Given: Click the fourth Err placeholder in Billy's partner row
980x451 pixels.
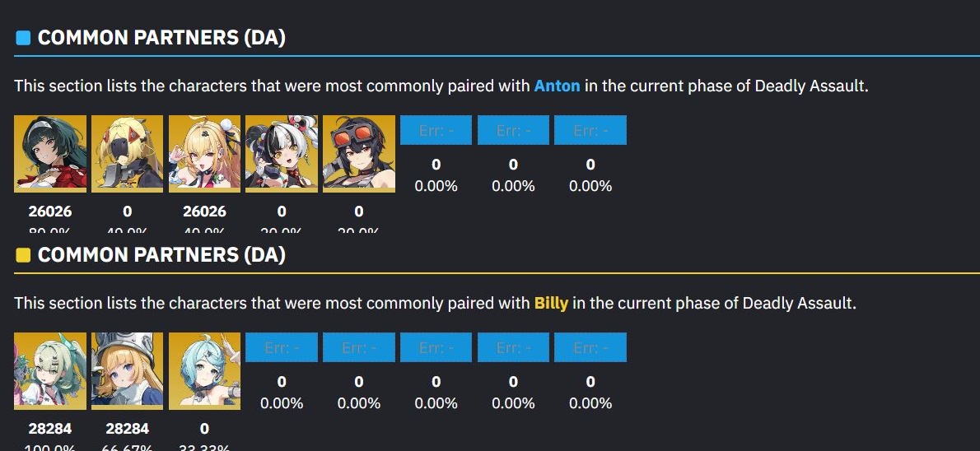Looking at the screenshot, I should click(x=513, y=347).
